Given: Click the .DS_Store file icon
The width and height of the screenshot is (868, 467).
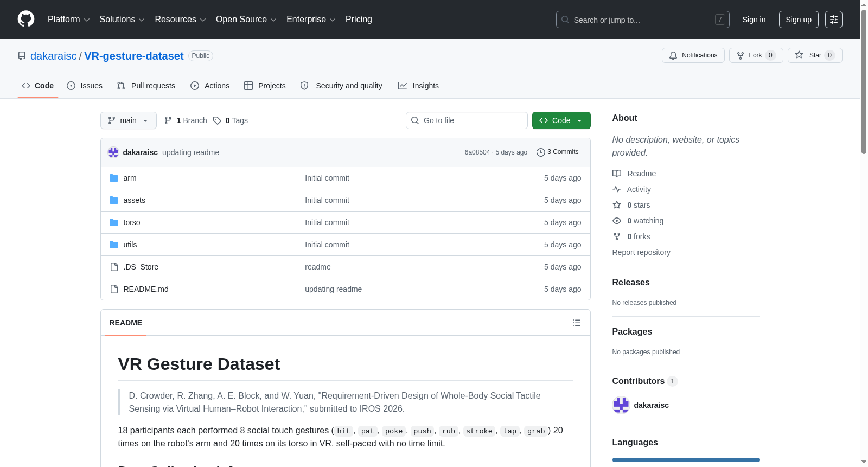Looking at the screenshot, I should pos(114,267).
